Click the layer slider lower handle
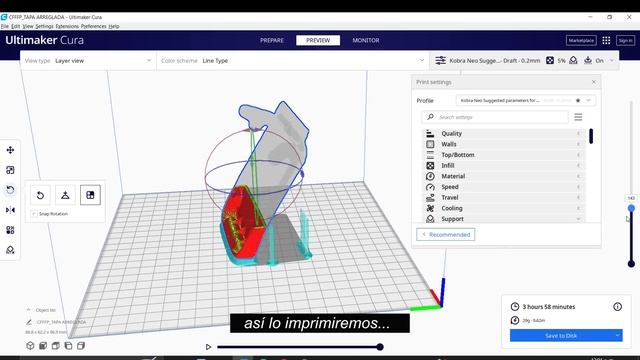Image resolution: width=640 pixels, height=360 pixels. point(631,264)
